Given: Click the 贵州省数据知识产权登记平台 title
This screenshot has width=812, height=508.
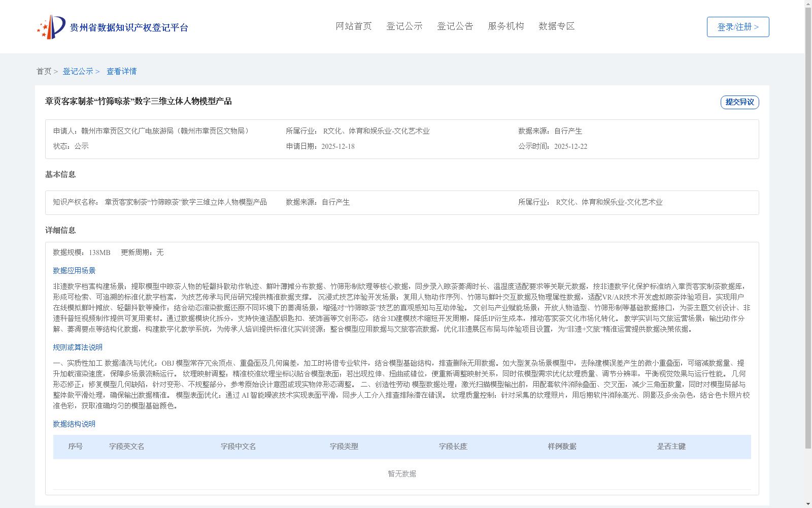Looking at the screenshot, I should 129,27.
